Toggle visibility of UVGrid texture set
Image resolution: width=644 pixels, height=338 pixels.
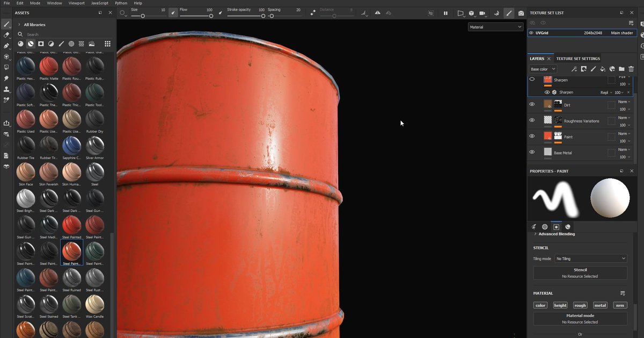pyautogui.click(x=531, y=33)
